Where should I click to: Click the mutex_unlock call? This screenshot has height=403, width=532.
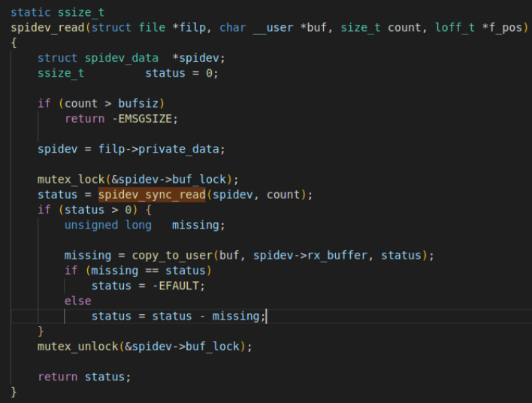[77, 347]
